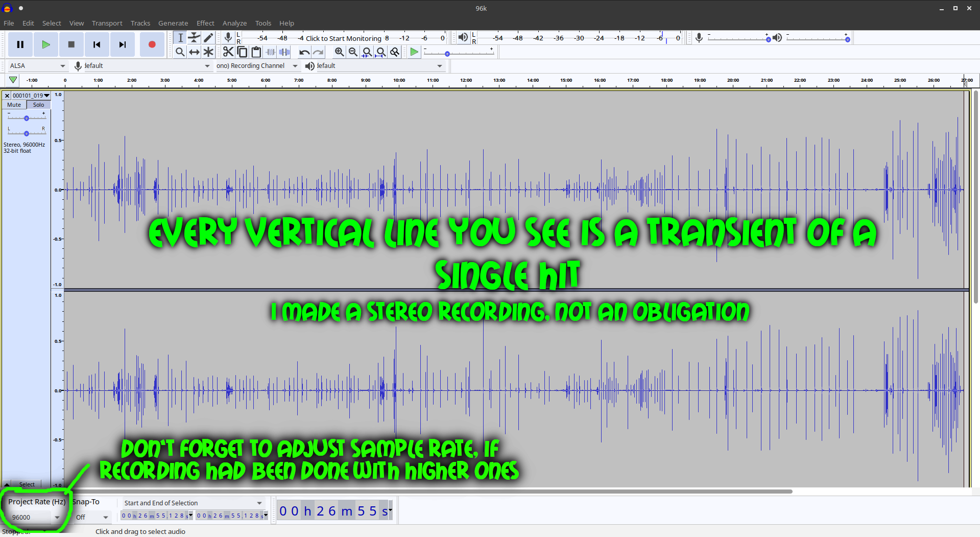Click the mixer speaker volume icon
Viewport: 980px width, 537px height.
tap(777, 37)
